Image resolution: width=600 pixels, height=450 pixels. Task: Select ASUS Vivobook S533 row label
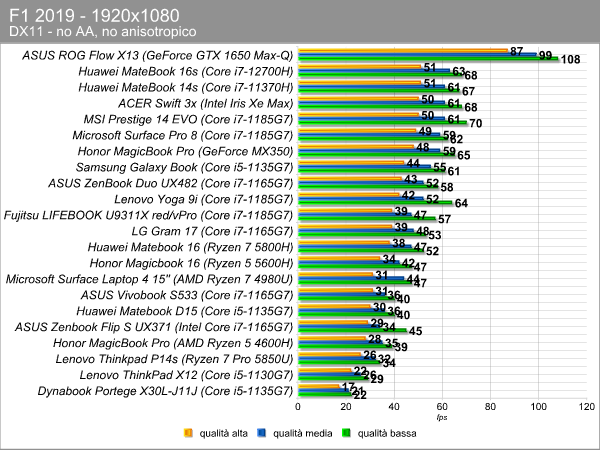pos(187,295)
